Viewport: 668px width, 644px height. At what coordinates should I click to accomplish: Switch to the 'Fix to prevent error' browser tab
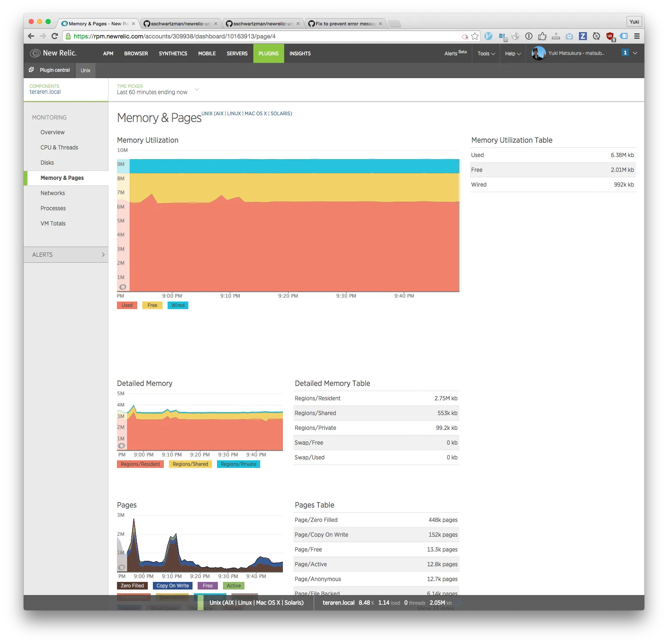[x=345, y=24]
